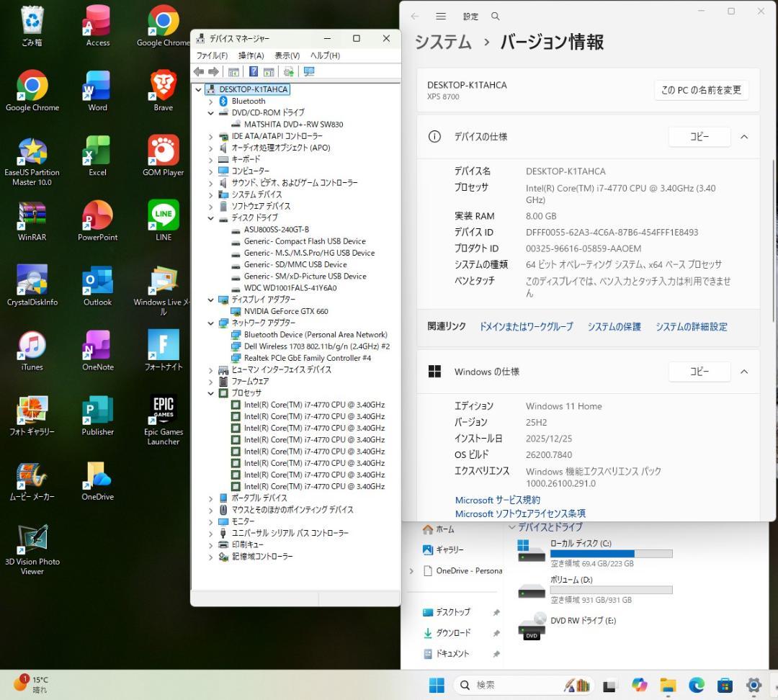Open the OneNote desktop icon
This screenshot has height=700, width=778.
point(98,350)
